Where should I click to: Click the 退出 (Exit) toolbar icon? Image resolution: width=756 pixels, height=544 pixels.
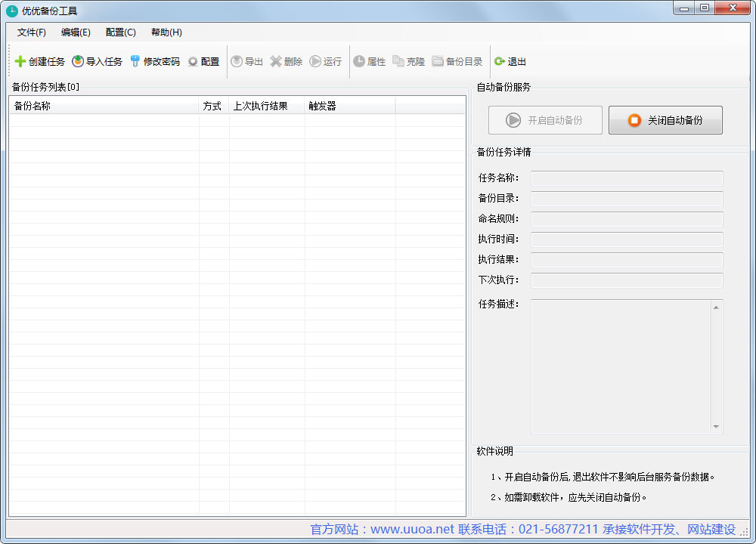[x=510, y=61]
